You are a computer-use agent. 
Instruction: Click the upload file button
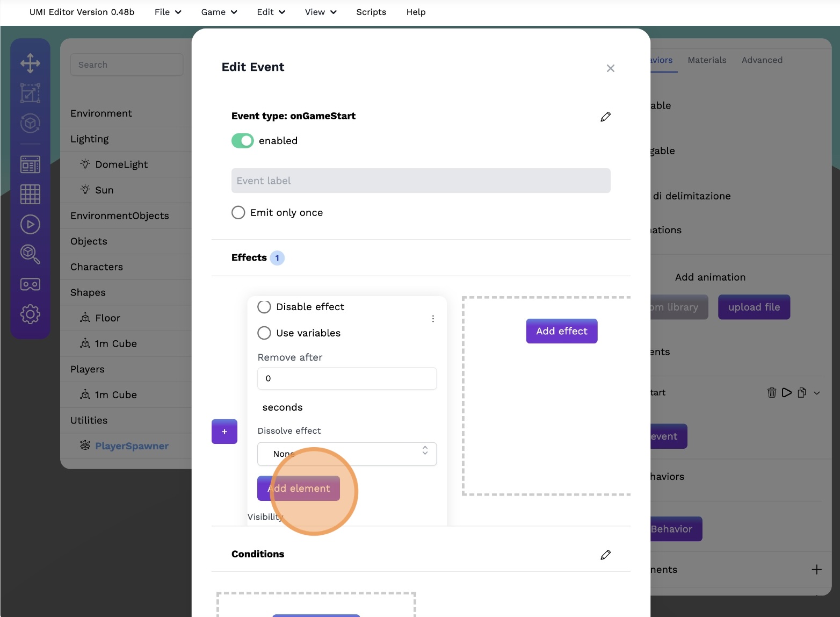point(754,307)
